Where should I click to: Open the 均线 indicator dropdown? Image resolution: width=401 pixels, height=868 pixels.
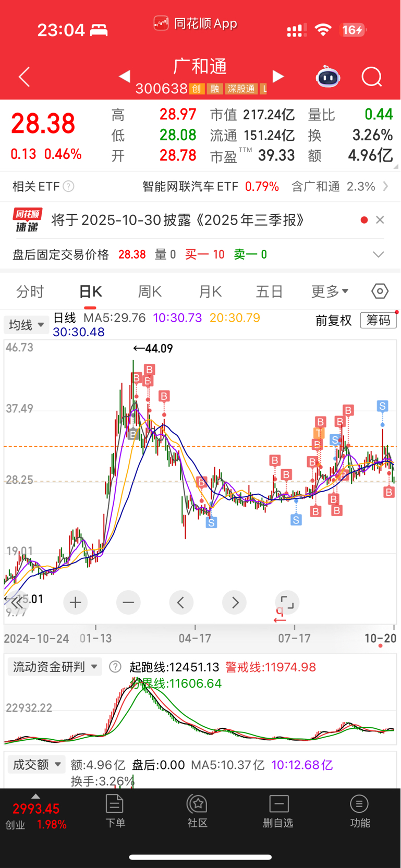click(26, 325)
